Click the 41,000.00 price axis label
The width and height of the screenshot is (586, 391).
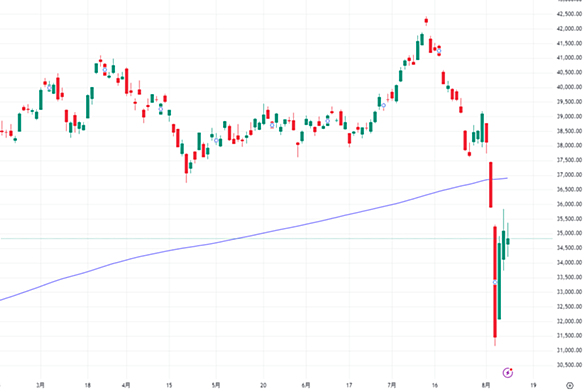pyautogui.click(x=569, y=58)
